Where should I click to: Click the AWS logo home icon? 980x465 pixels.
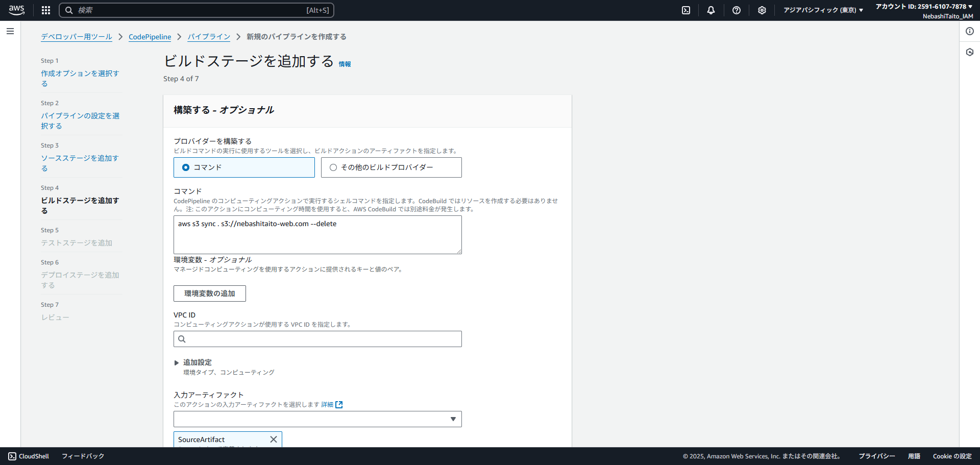coord(16,10)
